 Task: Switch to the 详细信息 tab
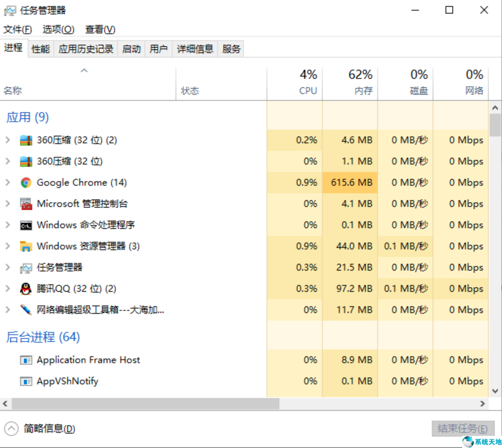(x=195, y=49)
